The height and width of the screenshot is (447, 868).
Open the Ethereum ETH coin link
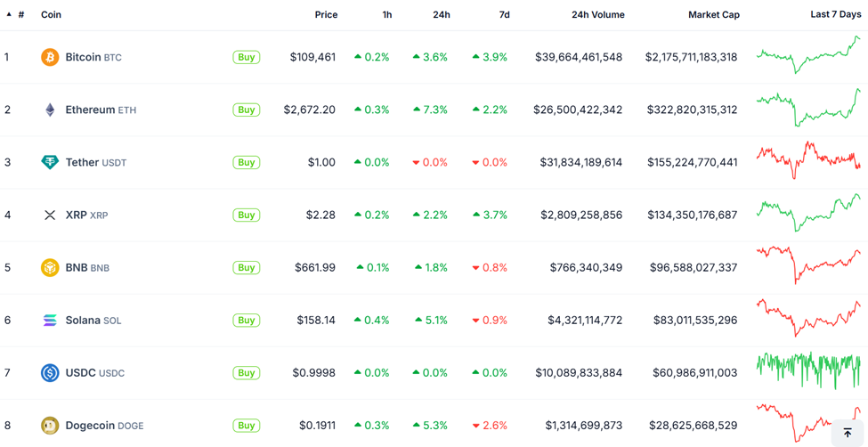click(101, 110)
